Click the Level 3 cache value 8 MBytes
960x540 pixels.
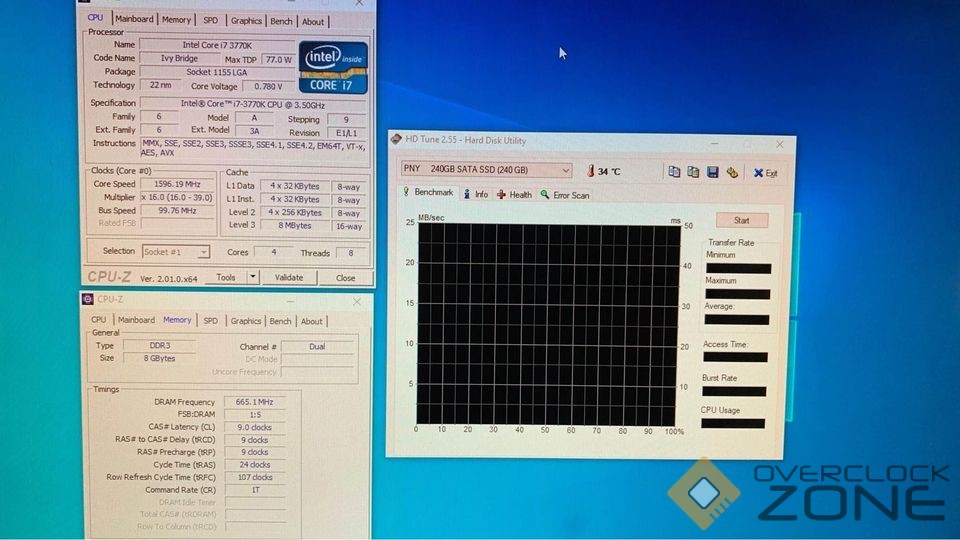click(295, 225)
